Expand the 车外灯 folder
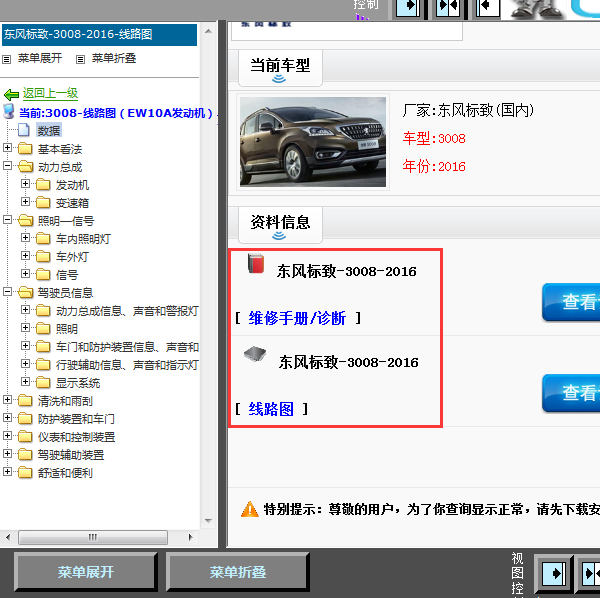Viewport: 600px width, 598px height. pos(25,256)
